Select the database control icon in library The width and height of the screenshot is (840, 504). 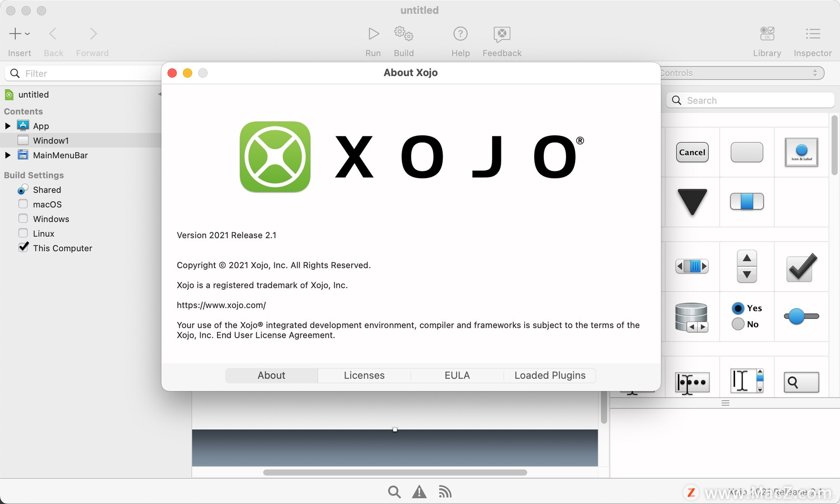click(x=692, y=317)
